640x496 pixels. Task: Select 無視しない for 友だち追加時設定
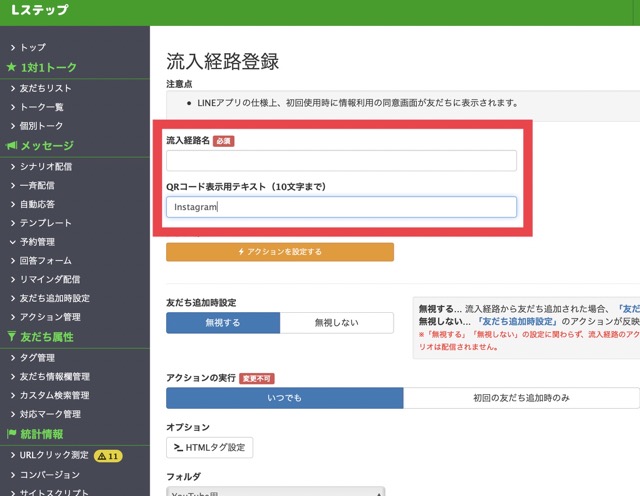click(336, 323)
